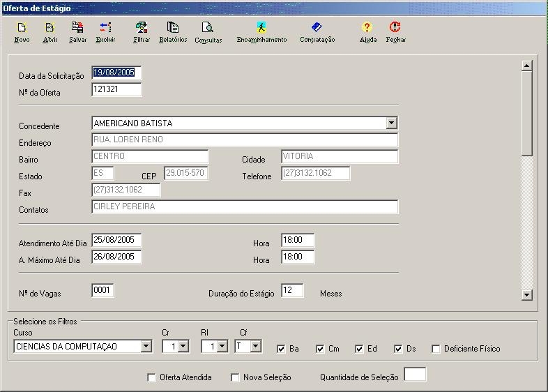This screenshot has width=548, height=392.
Task: Delete record using Excluir icon
Action: pos(105,28)
